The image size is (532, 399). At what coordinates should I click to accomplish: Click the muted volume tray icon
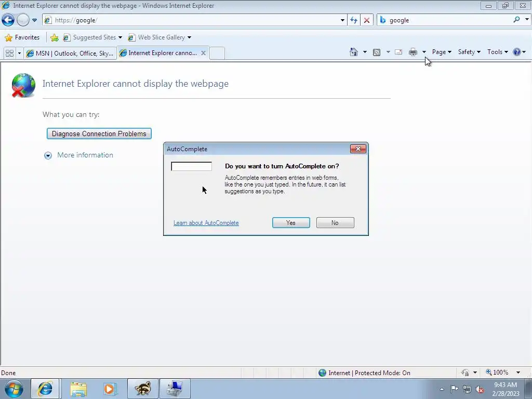(480, 389)
